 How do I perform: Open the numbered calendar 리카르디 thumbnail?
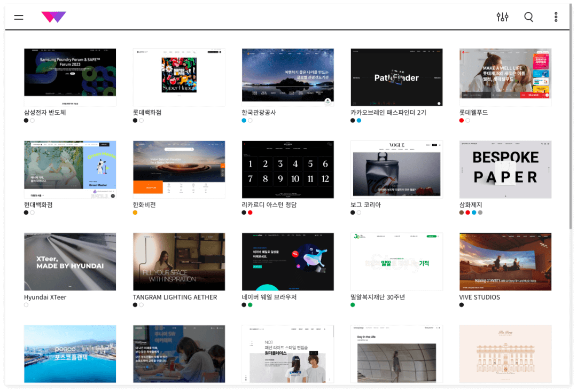tap(288, 169)
